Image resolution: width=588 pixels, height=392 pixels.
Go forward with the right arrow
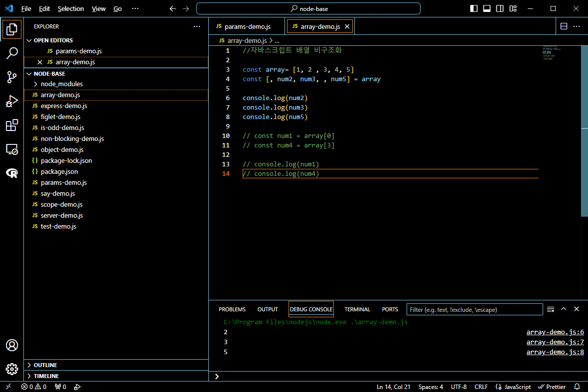click(186, 8)
